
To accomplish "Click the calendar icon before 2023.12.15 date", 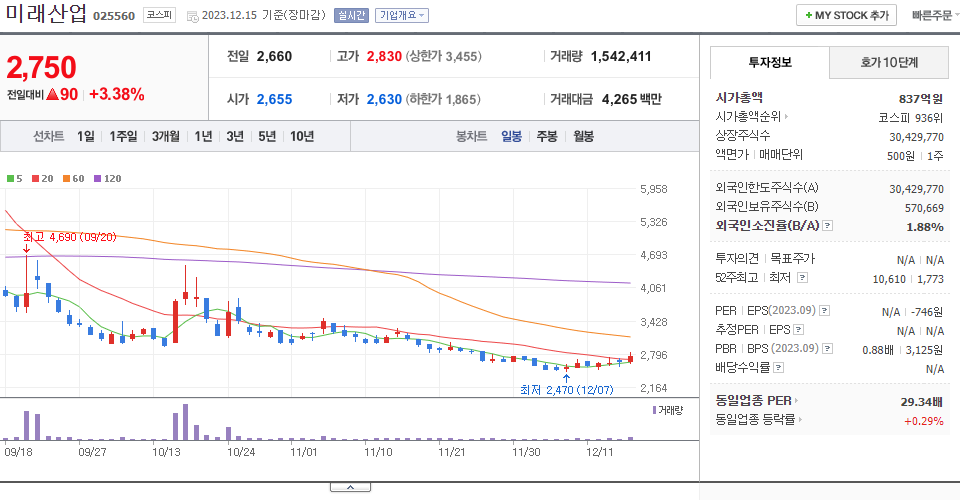I will (x=192, y=17).
